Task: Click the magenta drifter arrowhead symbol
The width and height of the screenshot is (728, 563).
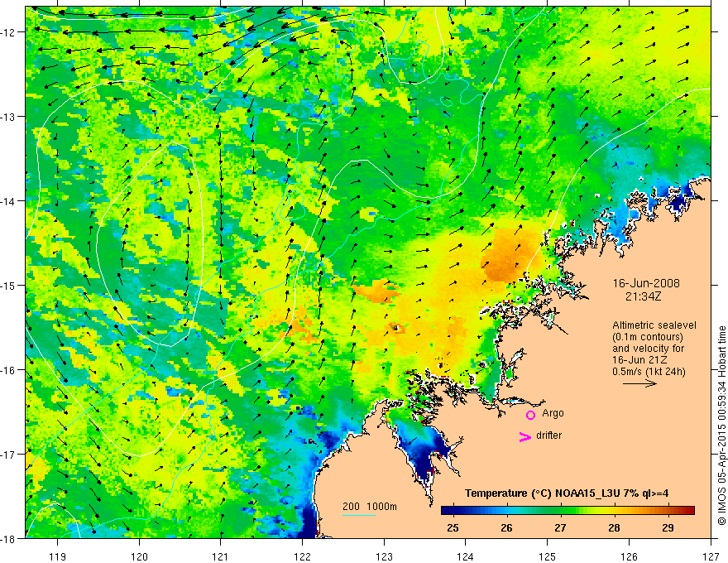Action: pyautogui.click(x=525, y=436)
